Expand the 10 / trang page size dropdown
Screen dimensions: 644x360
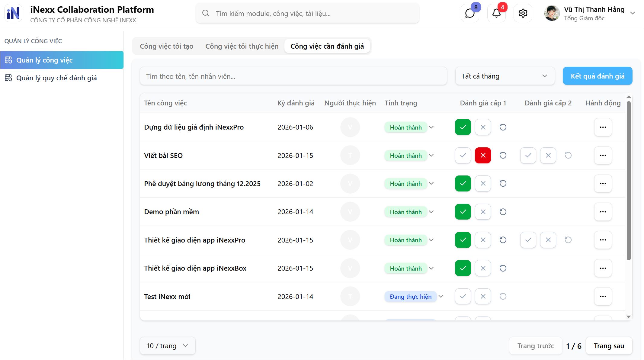pos(167,346)
